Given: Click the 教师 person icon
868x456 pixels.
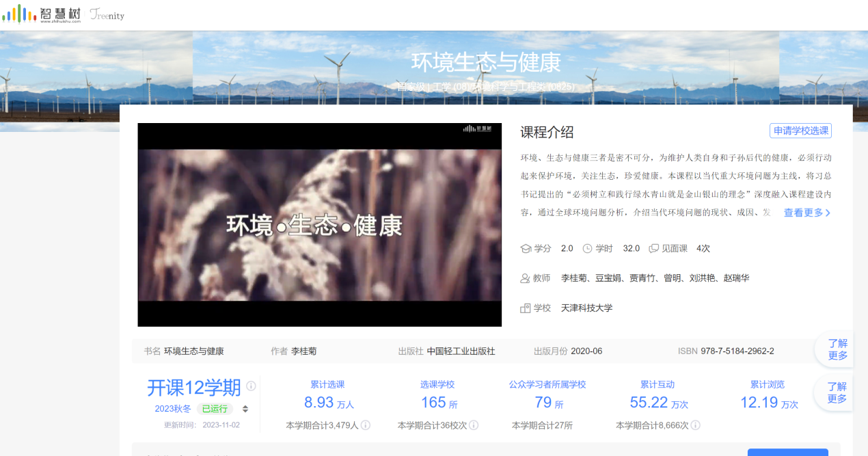Looking at the screenshot, I should 526,279.
